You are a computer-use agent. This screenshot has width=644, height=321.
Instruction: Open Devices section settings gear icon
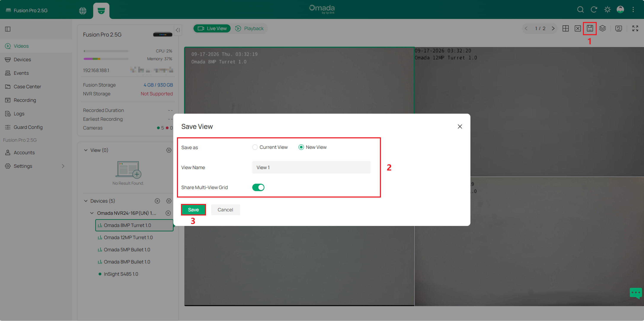click(x=169, y=201)
